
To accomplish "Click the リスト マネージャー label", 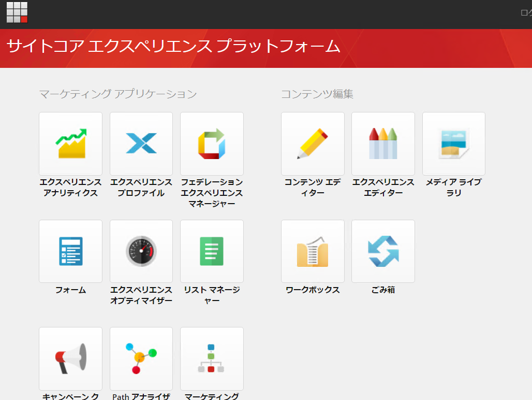I will click(212, 295).
